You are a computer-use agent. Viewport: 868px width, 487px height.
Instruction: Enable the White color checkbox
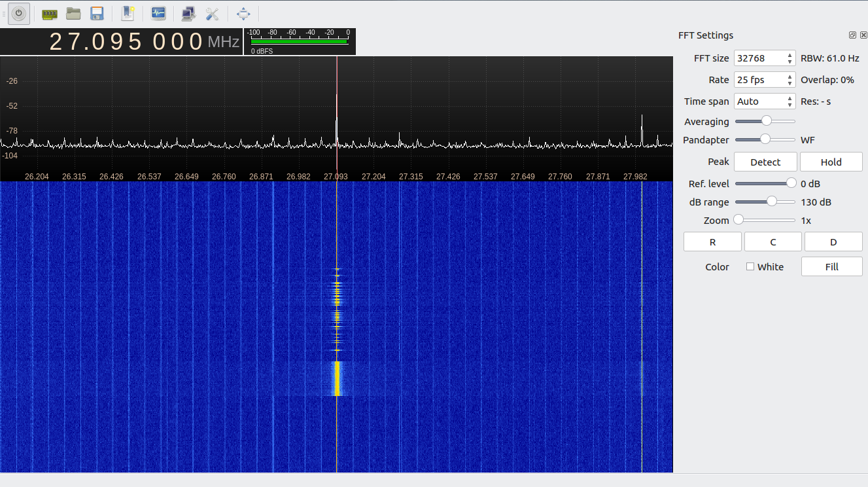click(750, 267)
